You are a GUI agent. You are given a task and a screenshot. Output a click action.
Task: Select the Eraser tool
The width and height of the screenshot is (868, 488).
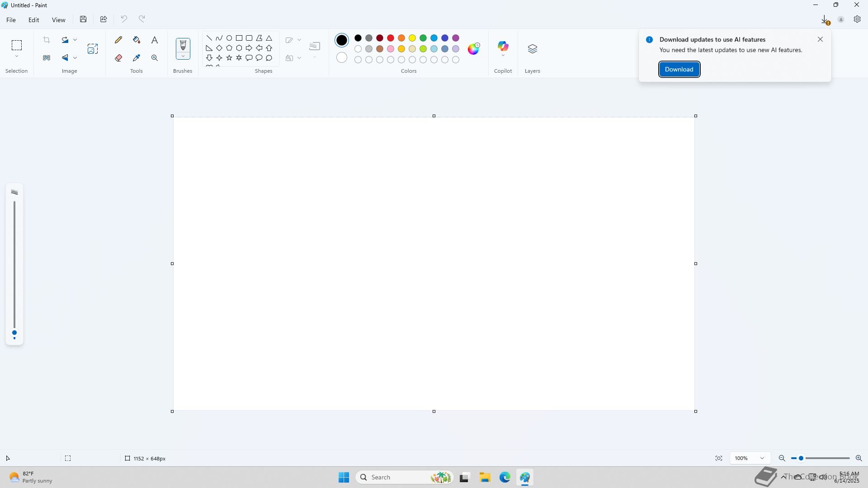tap(118, 58)
